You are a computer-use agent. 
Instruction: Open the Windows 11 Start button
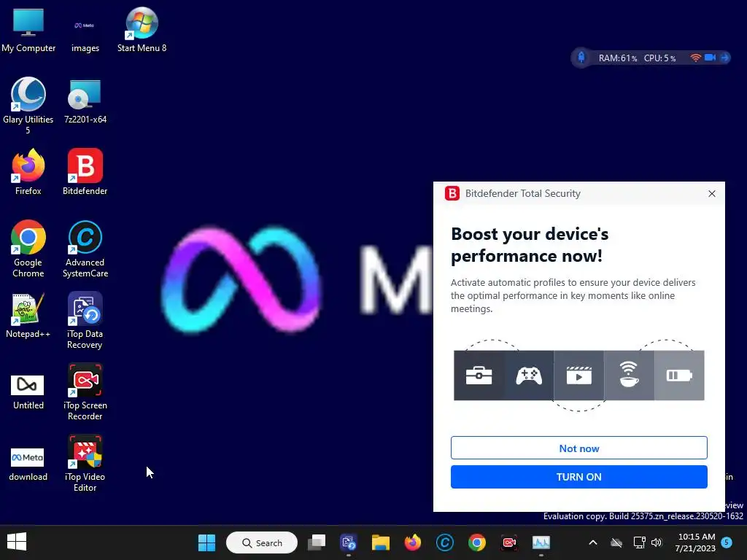coord(206,542)
